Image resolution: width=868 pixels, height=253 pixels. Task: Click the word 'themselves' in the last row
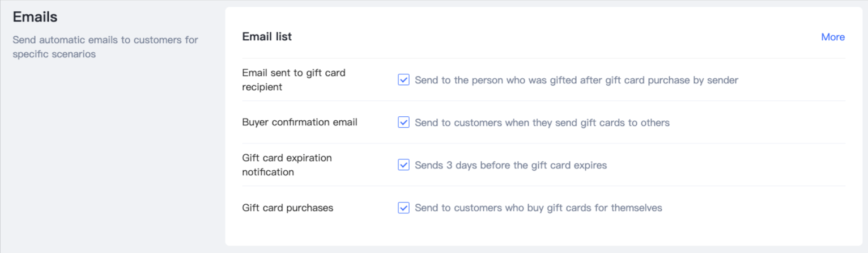pos(639,208)
